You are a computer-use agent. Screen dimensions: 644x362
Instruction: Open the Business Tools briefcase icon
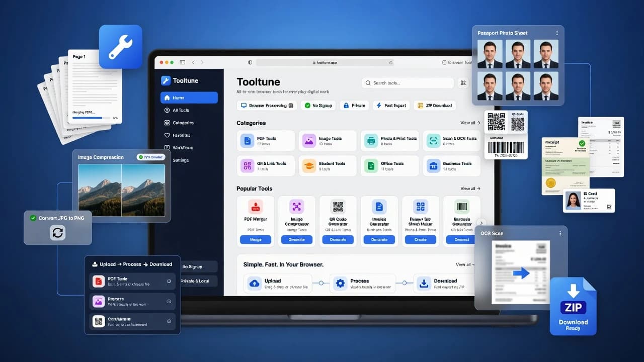click(x=433, y=166)
